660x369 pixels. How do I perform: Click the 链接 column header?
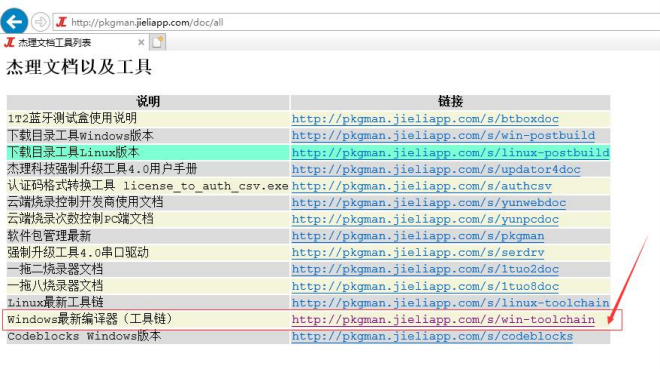(x=450, y=101)
